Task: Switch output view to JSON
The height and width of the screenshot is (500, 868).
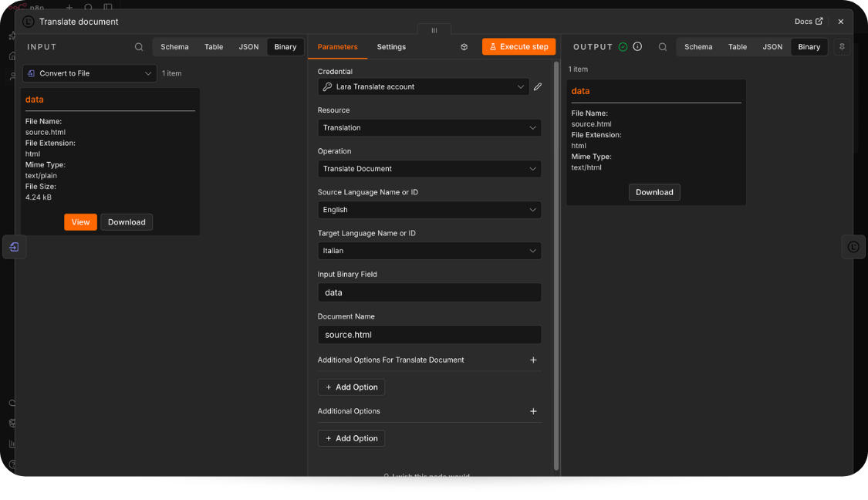Action: click(772, 47)
